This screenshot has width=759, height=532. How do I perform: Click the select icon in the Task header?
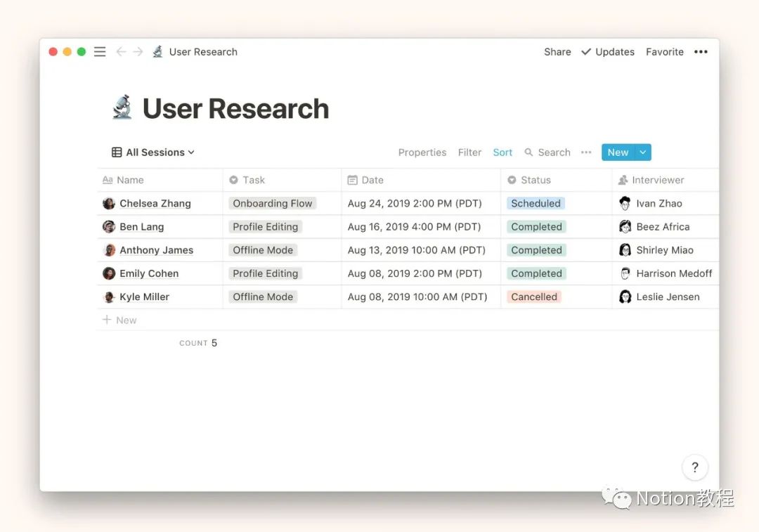tap(234, 180)
